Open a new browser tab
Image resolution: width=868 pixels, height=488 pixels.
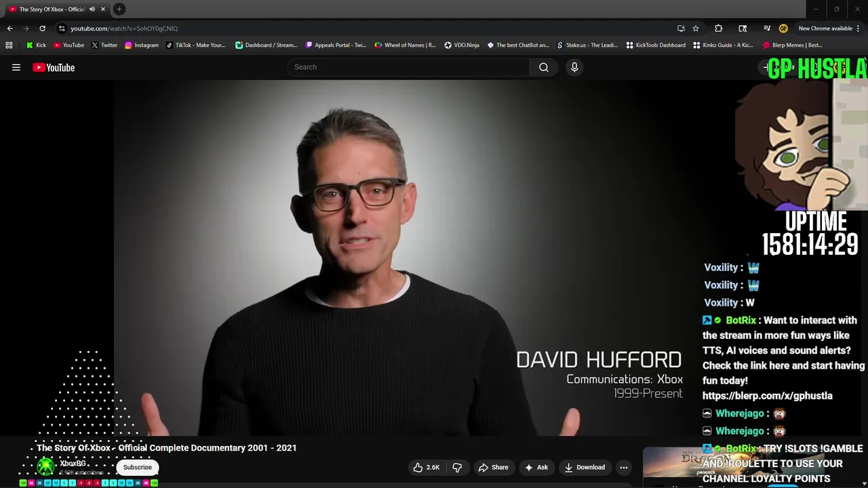119,9
